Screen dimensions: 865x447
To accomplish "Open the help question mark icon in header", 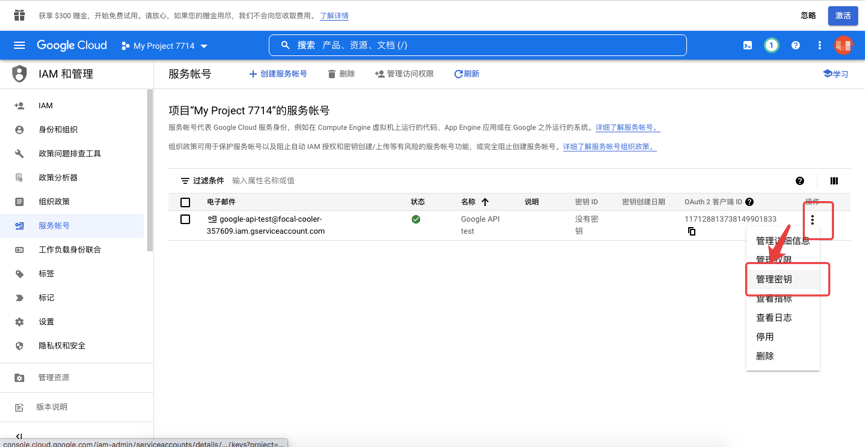I will pos(795,45).
